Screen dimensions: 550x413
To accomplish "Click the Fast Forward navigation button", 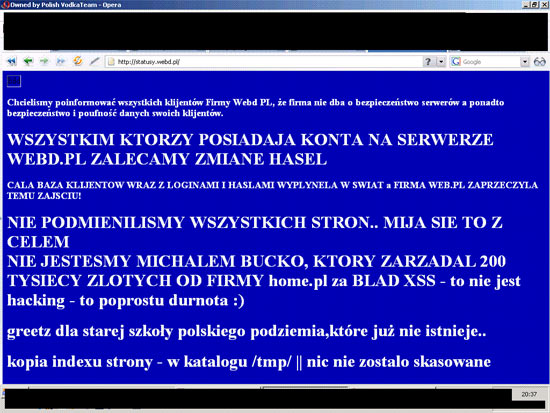I will [x=60, y=61].
